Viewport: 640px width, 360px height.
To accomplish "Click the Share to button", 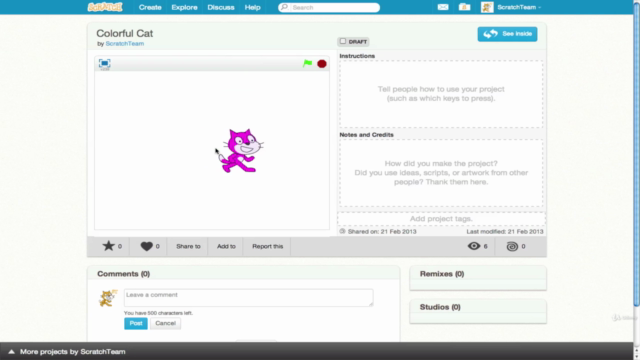I will pyautogui.click(x=188, y=246).
